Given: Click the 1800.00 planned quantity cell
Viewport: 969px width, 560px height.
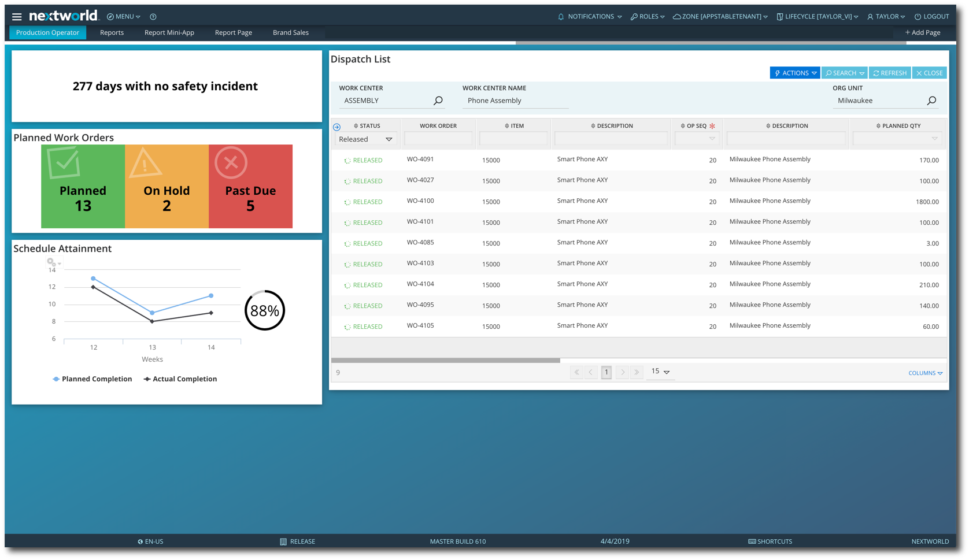Looking at the screenshot, I should pyautogui.click(x=927, y=202).
